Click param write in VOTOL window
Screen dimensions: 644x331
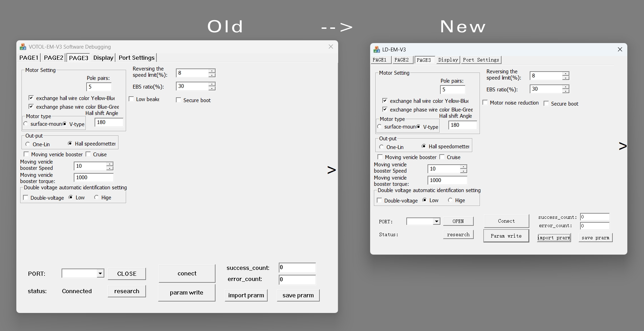[x=187, y=292]
